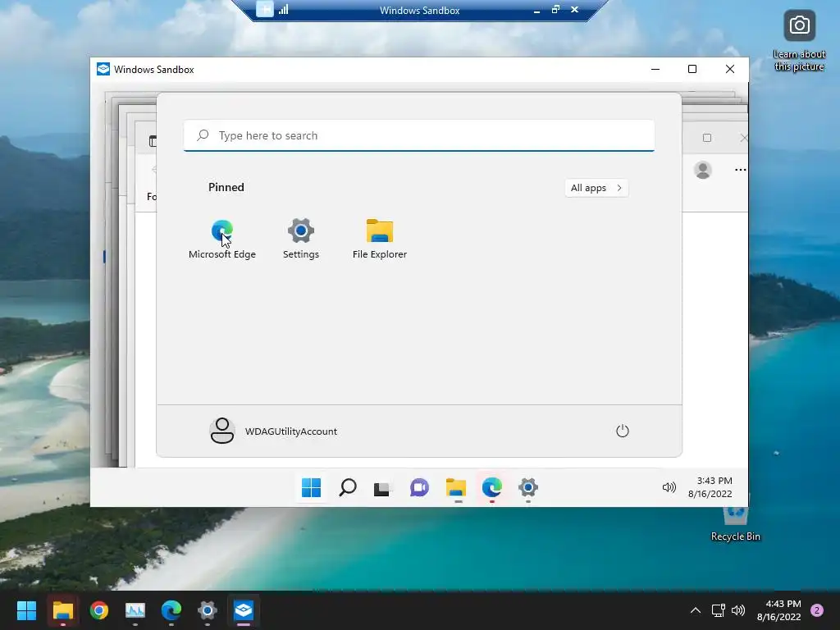This screenshot has width=840, height=630.
Task: Open the WDAGUtilityAccount user menu
Action: click(x=273, y=431)
